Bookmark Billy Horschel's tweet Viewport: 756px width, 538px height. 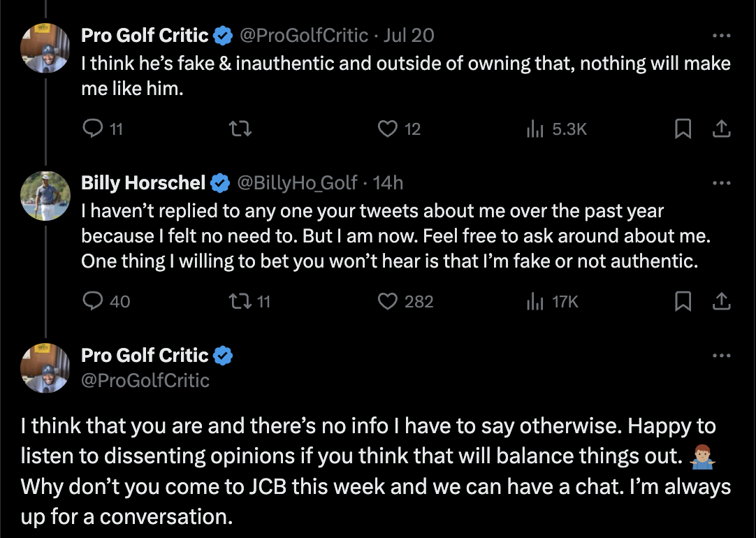683,301
